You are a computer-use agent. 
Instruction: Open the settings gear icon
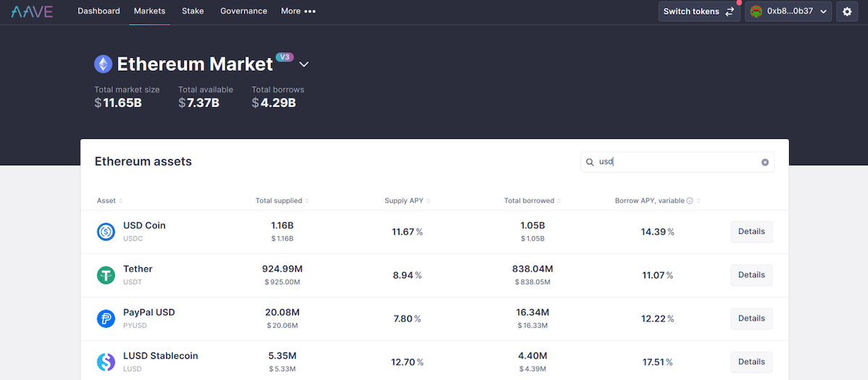(x=847, y=12)
